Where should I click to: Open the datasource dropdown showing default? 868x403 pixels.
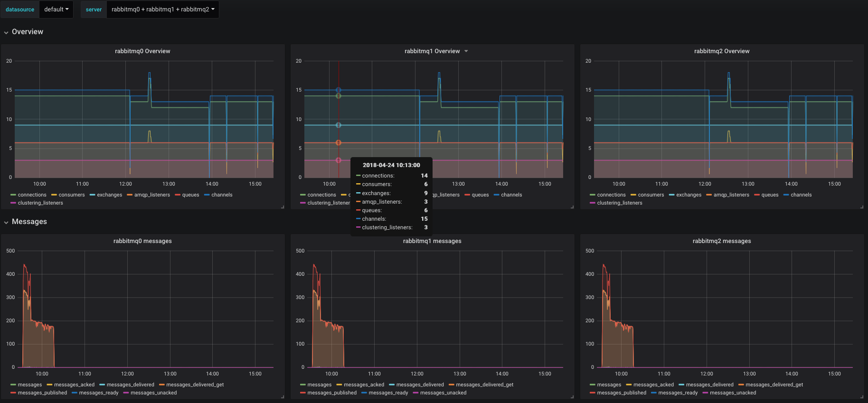[56, 9]
